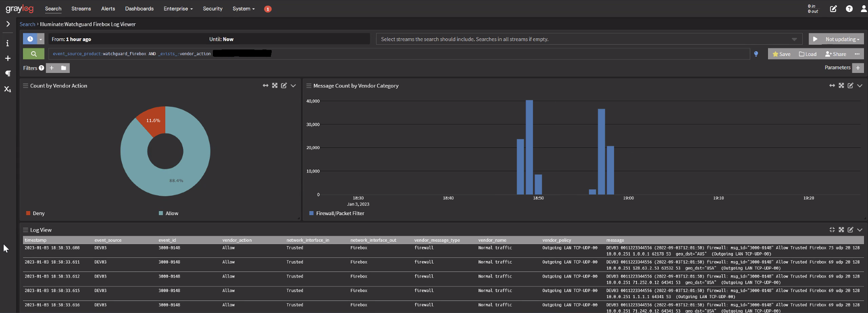
Task: Start auto-refresh with the play button
Action: coord(815,39)
